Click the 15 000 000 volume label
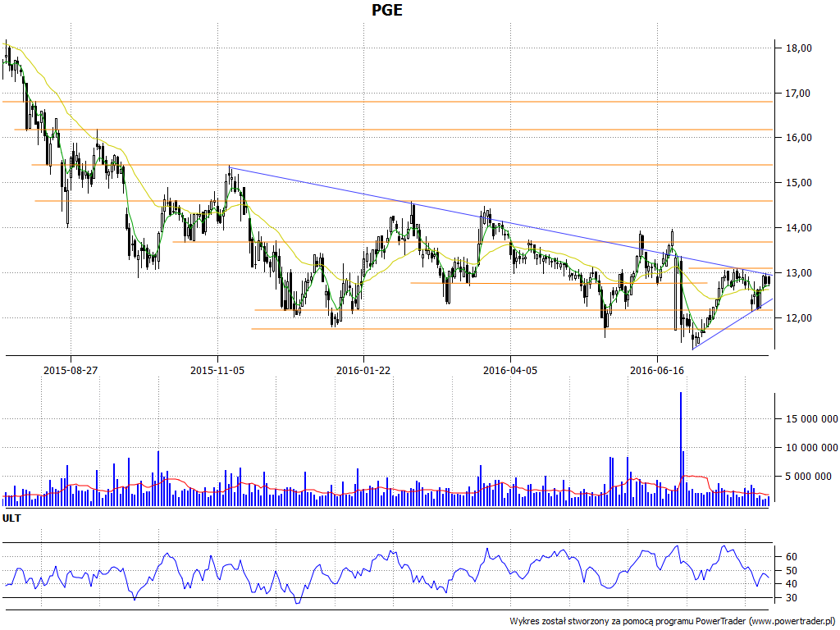 click(x=811, y=419)
